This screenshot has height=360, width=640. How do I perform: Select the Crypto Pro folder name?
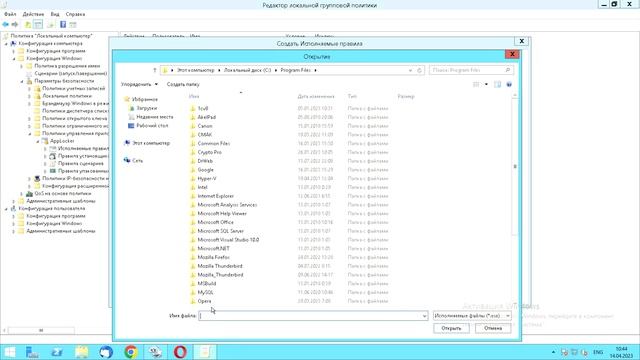coord(210,152)
